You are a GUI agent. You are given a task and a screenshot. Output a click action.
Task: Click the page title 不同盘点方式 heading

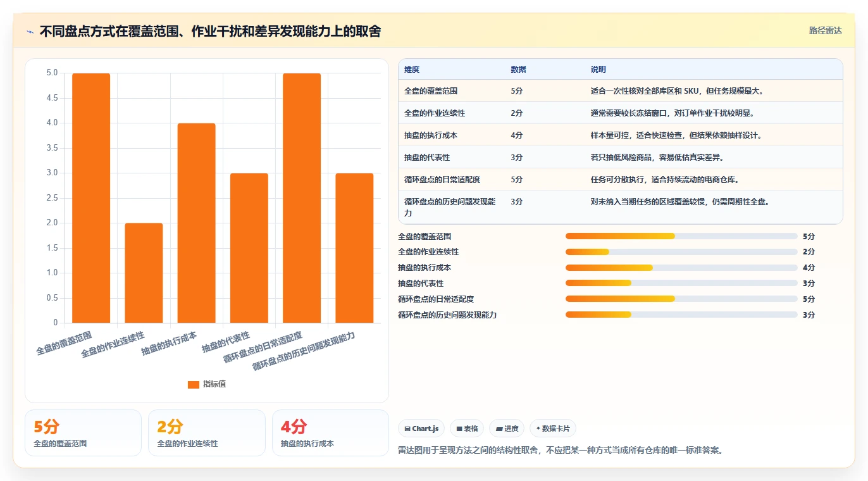210,32
